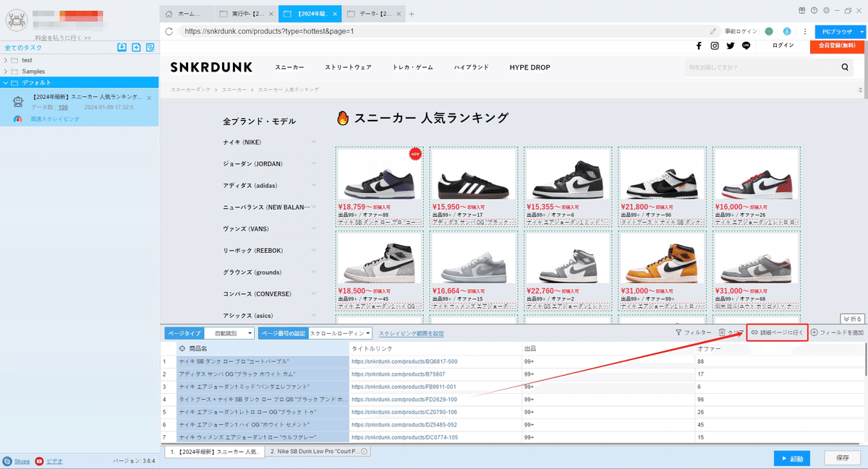Screen dimensions: 868x469
Task: Click the products/BQ6817-500 link in row 1
Action: click(404, 361)
